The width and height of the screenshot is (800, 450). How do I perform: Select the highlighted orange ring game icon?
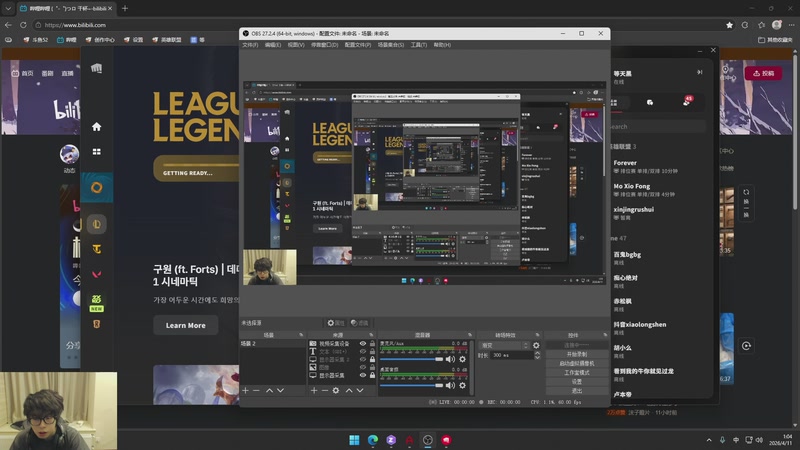click(x=96, y=187)
